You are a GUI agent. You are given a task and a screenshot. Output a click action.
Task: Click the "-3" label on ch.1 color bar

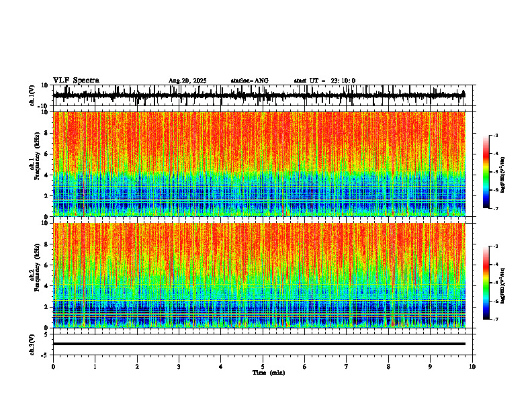click(496, 136)
